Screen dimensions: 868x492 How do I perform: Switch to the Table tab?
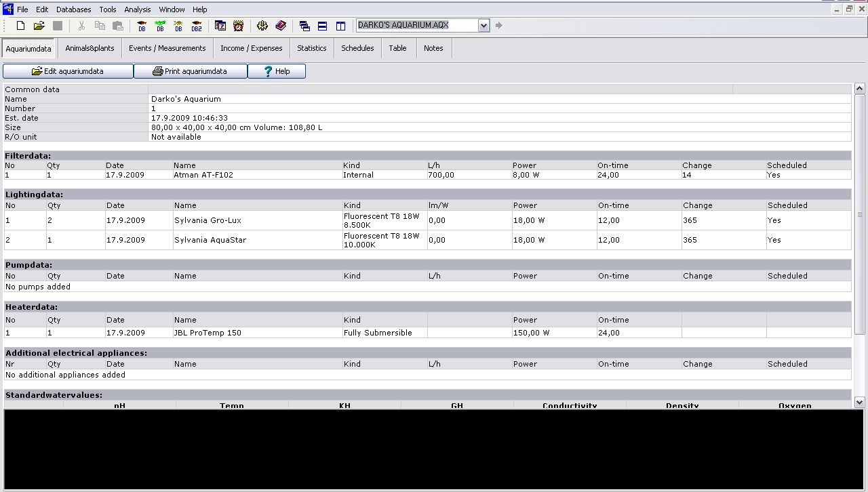[398, 48]
